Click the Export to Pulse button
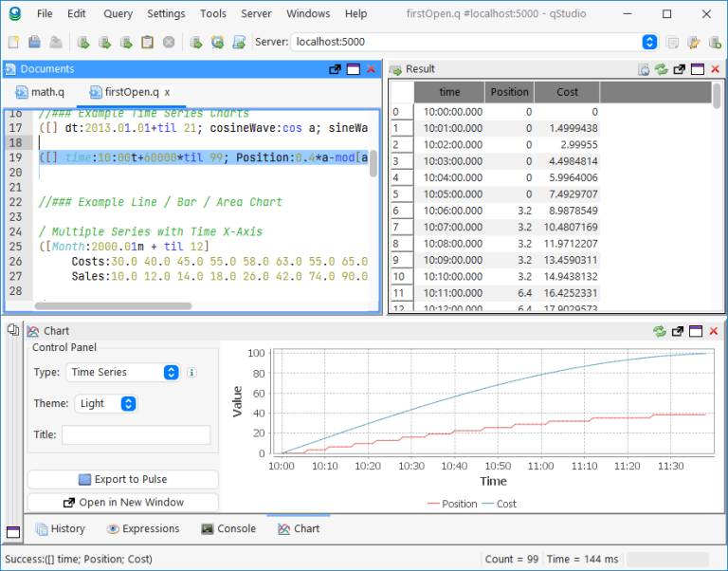 pyautogui.click(x=122, y=479)
